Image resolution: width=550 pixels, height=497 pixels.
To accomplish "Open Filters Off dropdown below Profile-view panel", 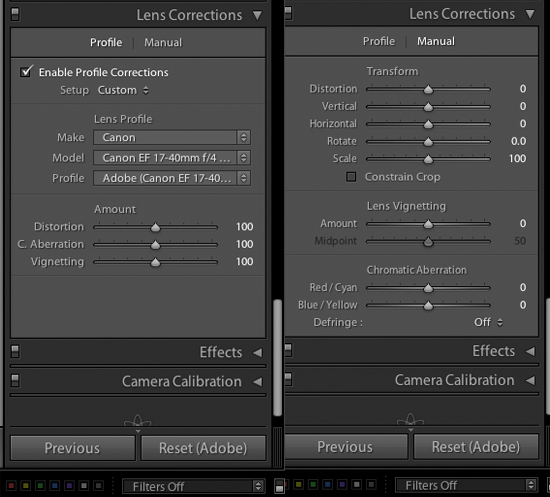I will (193, 486).
